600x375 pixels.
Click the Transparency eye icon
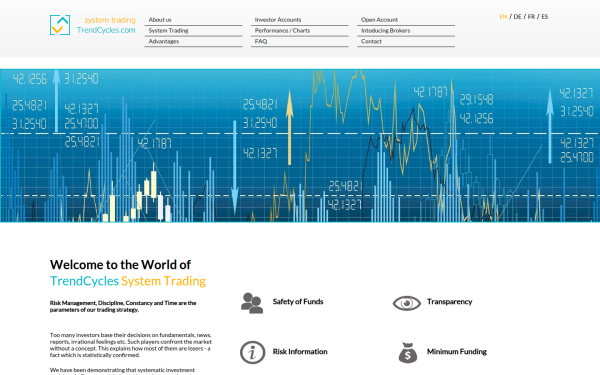[406, 303]
